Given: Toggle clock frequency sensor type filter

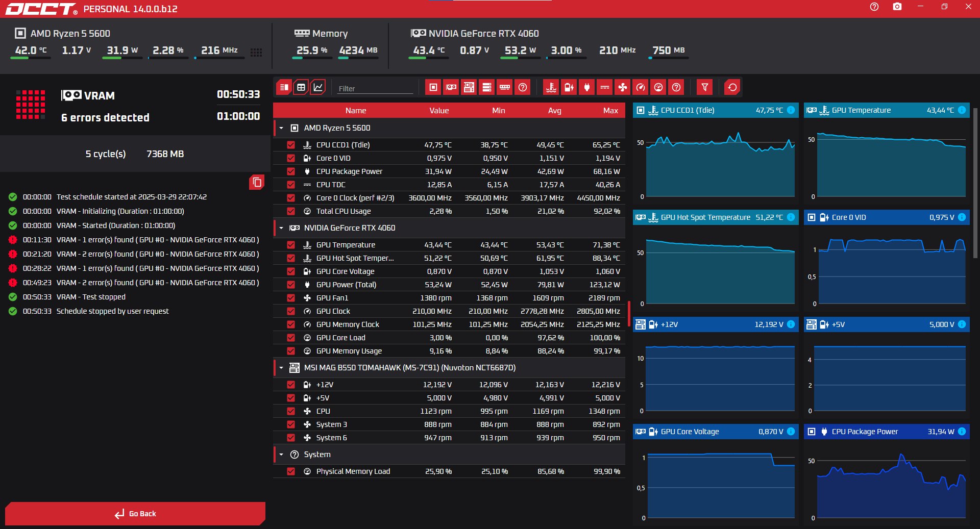Looking at the screenshot, I should pyautogui.click(x=641, y=87).
